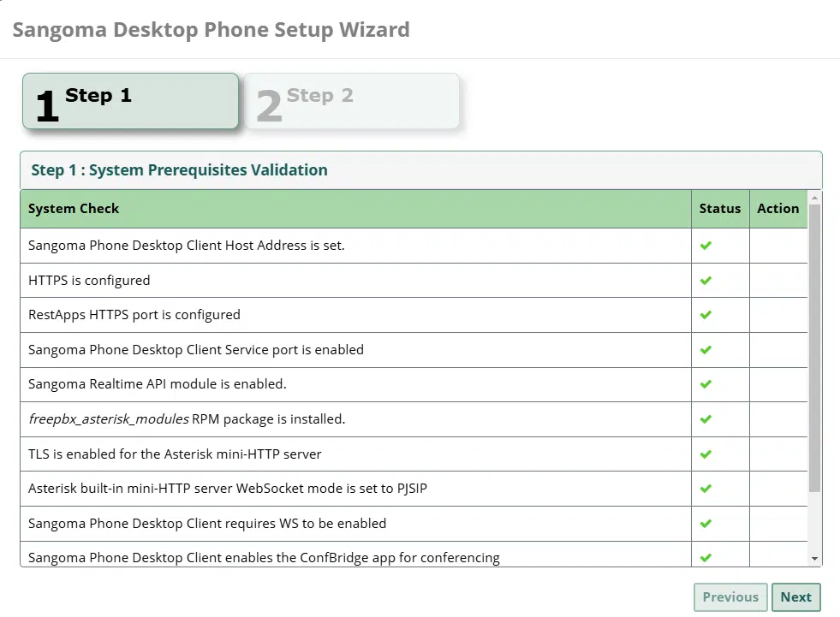Select 'Sangoma Realtime API module is enabled.' text
The width and height of the screenshot is (840, 617).
[158, 384]
